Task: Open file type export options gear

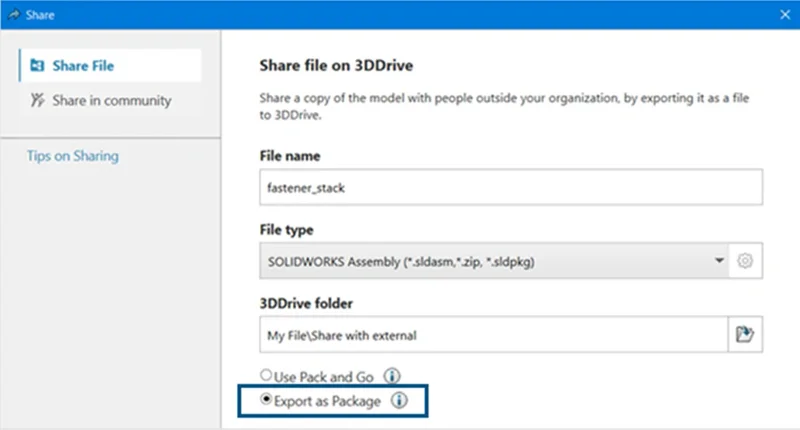Action: [744, 261]
